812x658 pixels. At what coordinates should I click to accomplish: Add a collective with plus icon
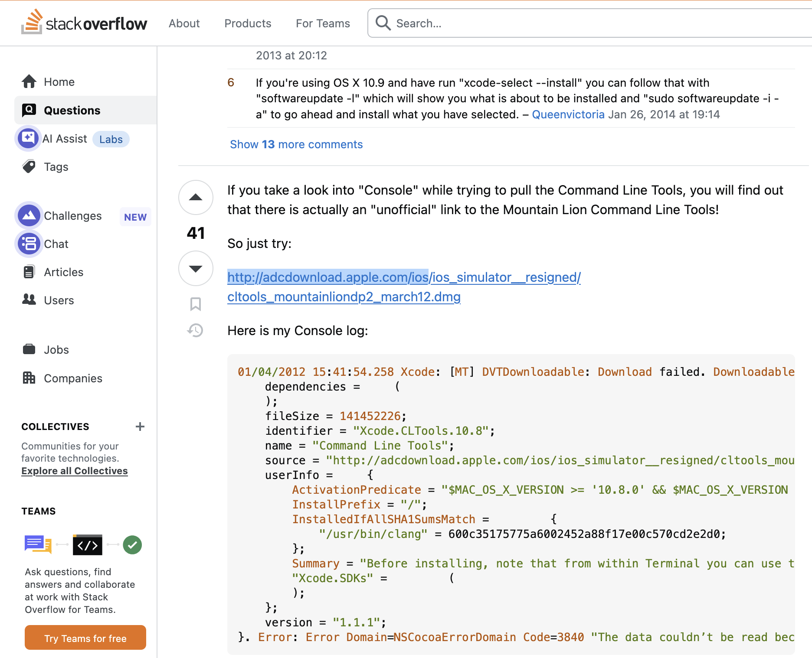pyautogui.click(x=140, y=427)
